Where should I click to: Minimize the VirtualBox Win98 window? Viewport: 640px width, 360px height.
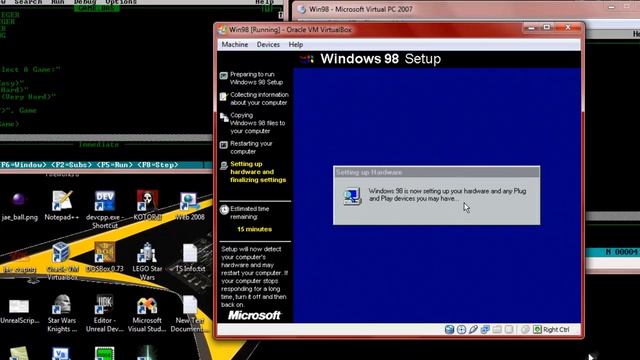click(531, 27)
